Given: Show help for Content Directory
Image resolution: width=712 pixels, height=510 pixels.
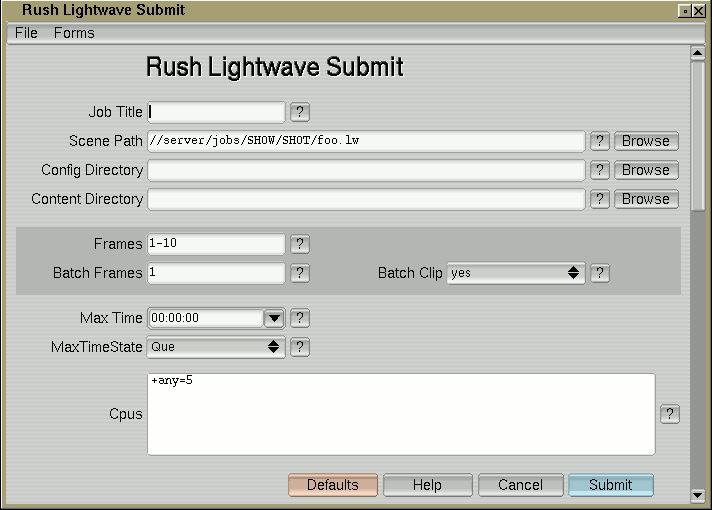Looking at the screenshot, I should (x=599, y=199).
